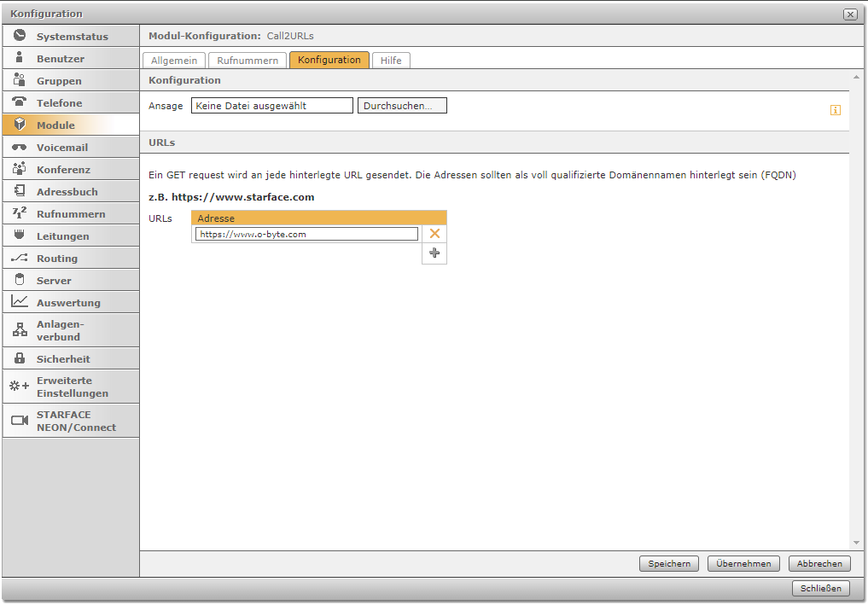Add a new URL row with plus icon
Image resolution: width=868 pixels, height=605 pixels.
(x=434, y=253)
